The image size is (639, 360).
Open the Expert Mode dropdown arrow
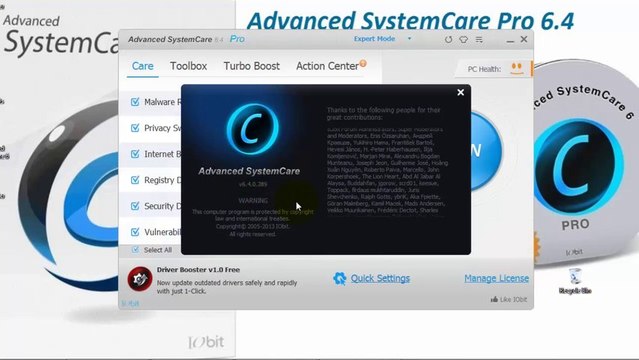(410, 39)
